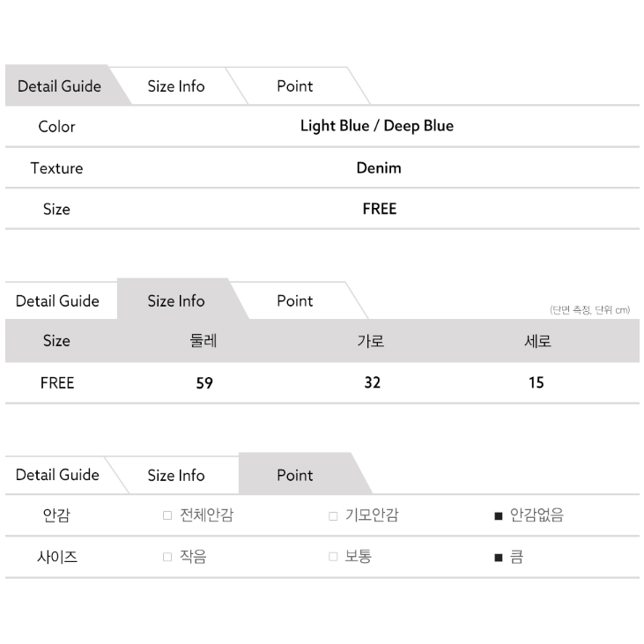Click Detail Guide tab in bottom panel
The height and width of the screenshot is (644, 644).
pos(57,476)
